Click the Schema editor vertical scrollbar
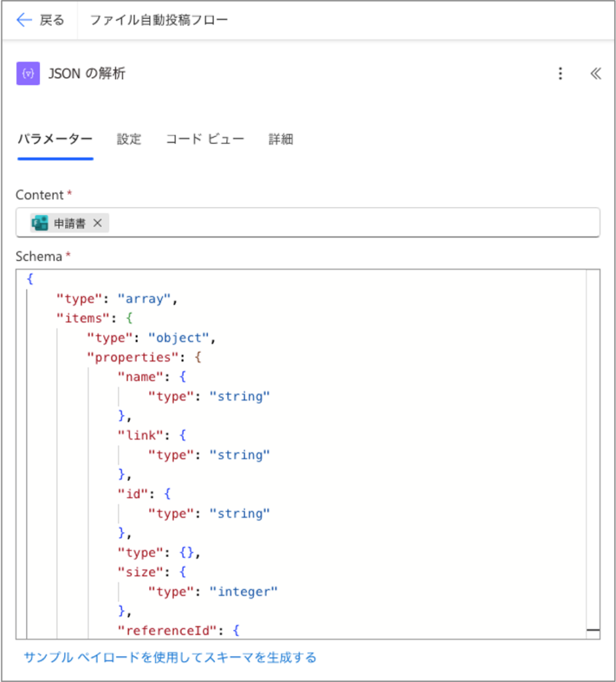This screenshot has width=616, height=682. pos(593,453)
